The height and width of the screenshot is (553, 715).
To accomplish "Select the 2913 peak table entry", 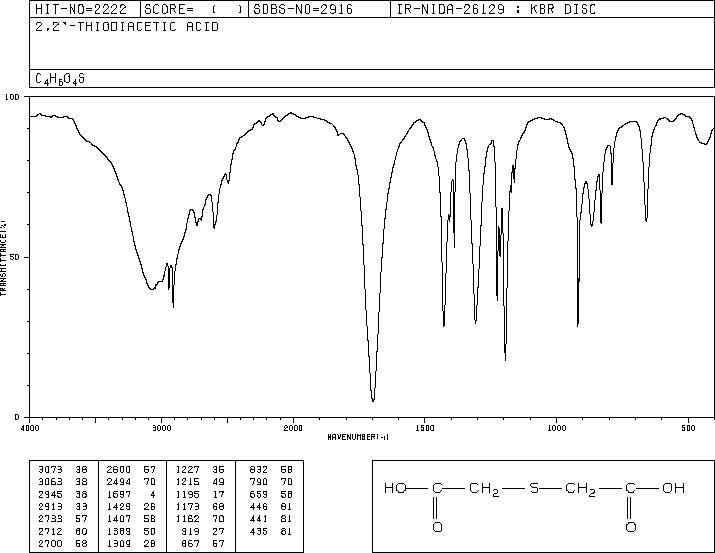I will [x=50, y=506].
